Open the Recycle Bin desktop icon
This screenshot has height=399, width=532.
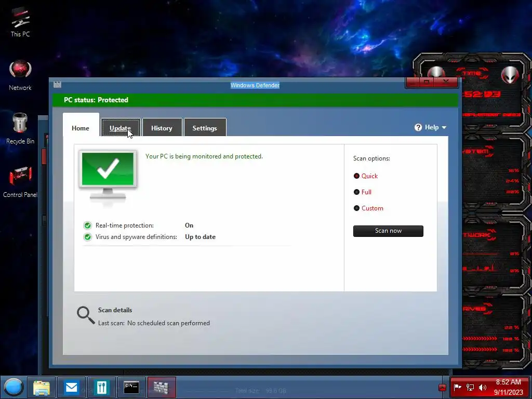click(20, 129)
